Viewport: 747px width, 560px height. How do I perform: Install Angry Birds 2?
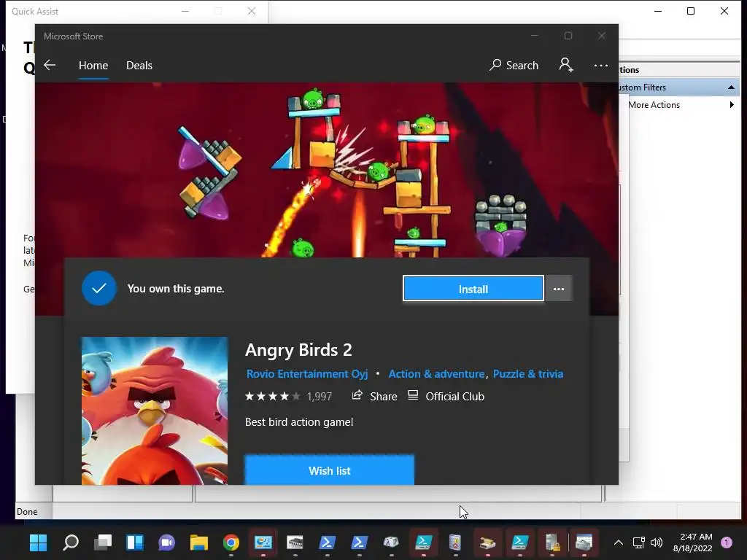(x=473, y=289)
